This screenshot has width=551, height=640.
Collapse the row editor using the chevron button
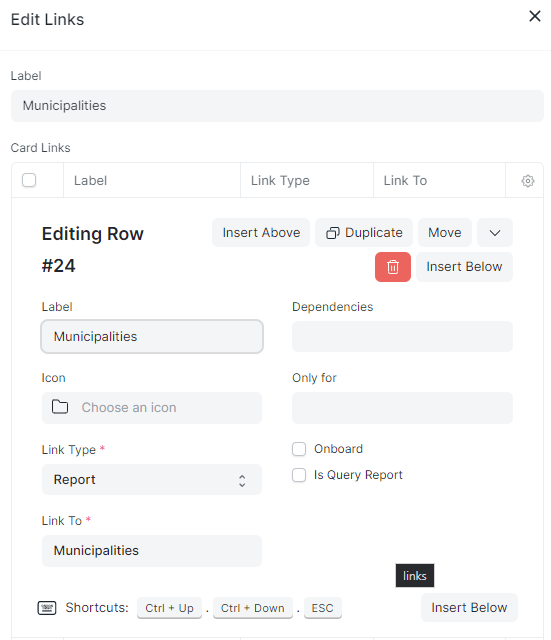(x=495, y=233)
